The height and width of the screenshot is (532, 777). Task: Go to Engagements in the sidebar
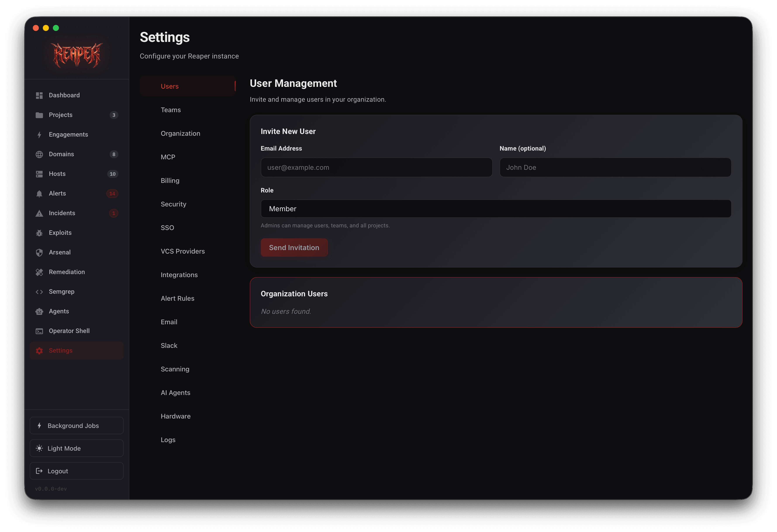pos(77,135)
